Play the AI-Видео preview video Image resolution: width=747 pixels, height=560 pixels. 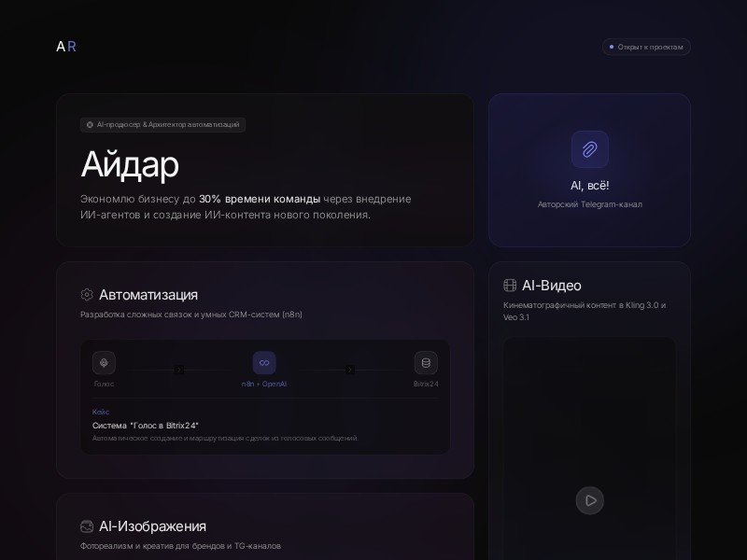coord(590,500)
